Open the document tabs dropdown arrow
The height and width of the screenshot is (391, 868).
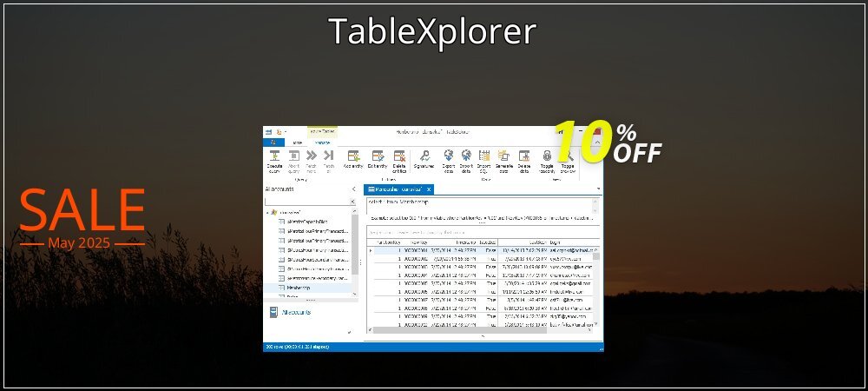[x=598, y=189]
